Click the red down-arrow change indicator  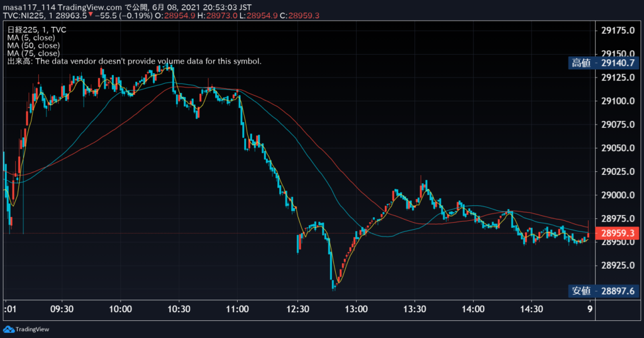[91, 15]
